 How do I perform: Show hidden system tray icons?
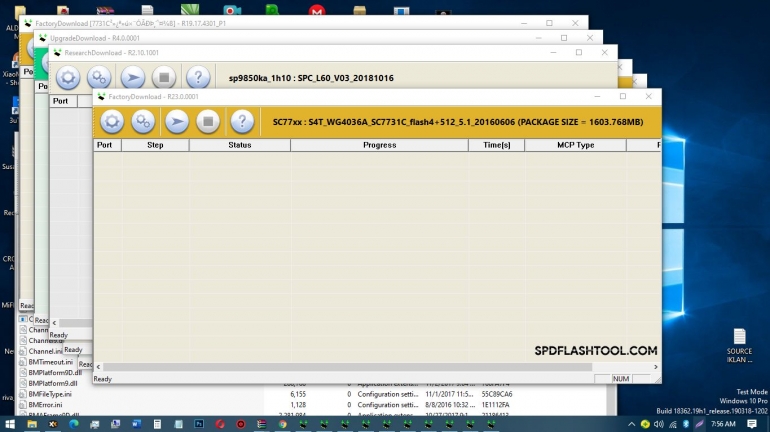[632, 424]
